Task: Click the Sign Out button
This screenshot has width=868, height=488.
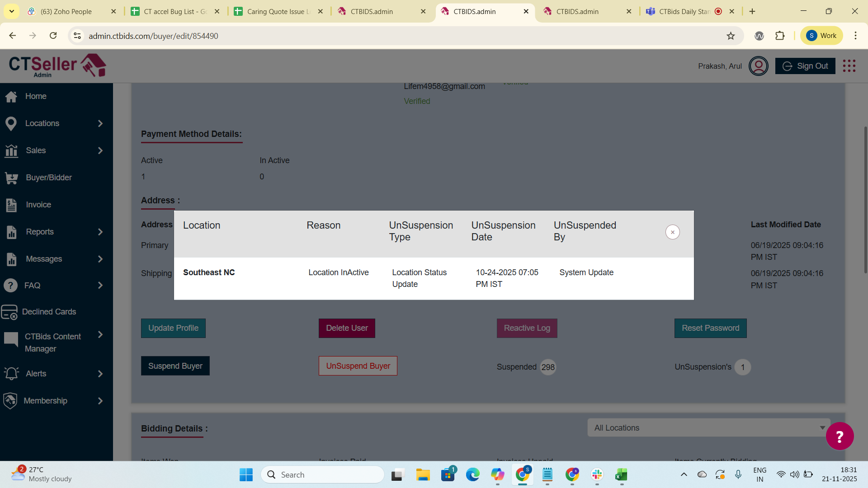Action: coord(805,66)
